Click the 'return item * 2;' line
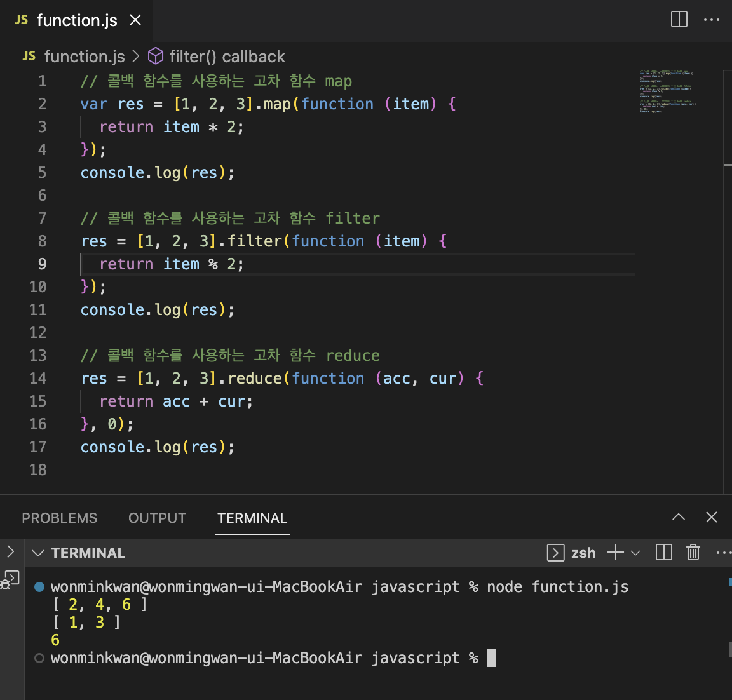The image size is (732, 700). pyautogui.click(x=172, y=127)
